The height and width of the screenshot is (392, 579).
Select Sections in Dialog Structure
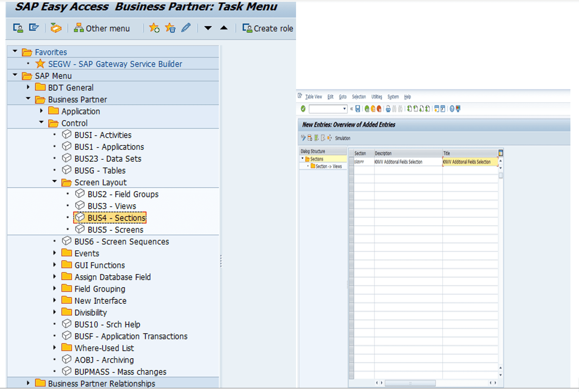[x=317, y=159]
